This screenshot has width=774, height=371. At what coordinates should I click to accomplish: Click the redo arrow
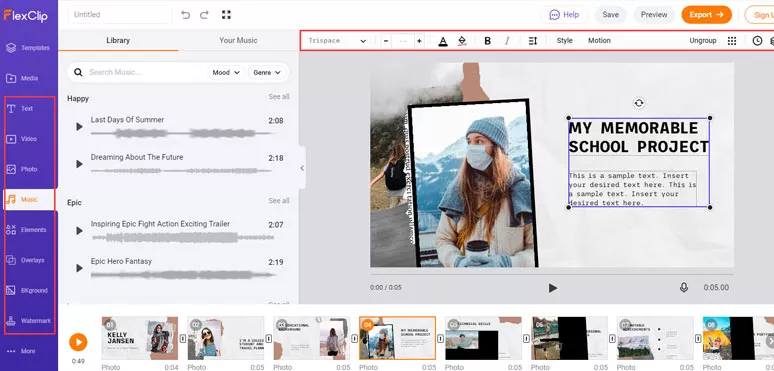(204, 15)
